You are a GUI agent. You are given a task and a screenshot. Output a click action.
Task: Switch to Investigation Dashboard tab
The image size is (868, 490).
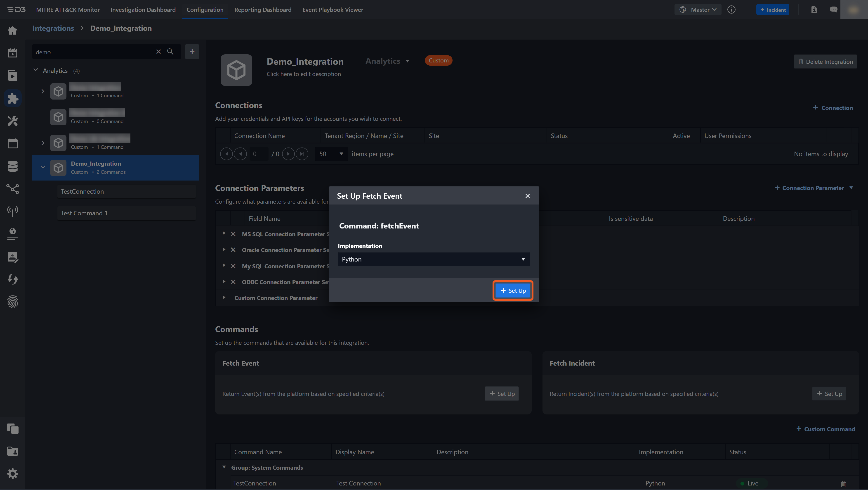pyautogui.click(x=143, y=10)
